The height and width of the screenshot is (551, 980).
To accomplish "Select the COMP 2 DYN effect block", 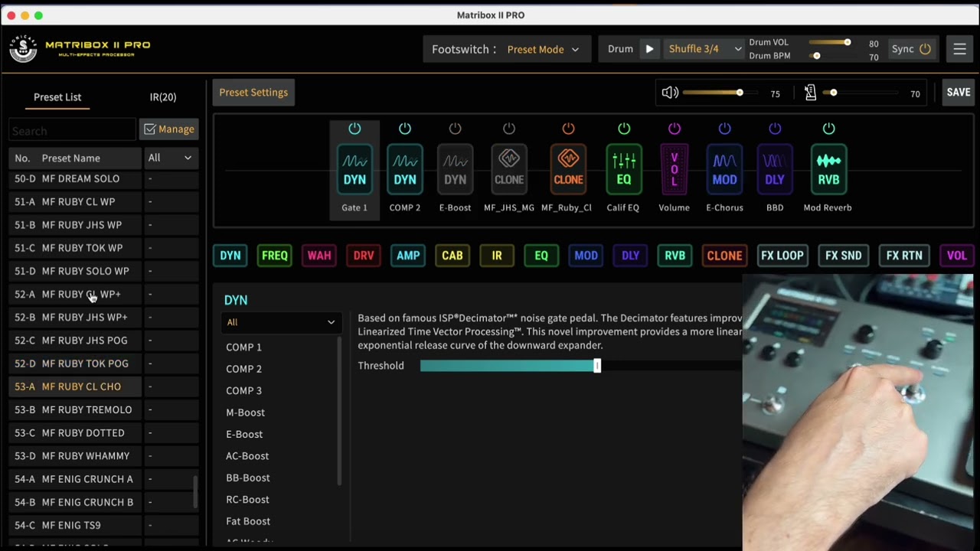I will pos(405,170).
